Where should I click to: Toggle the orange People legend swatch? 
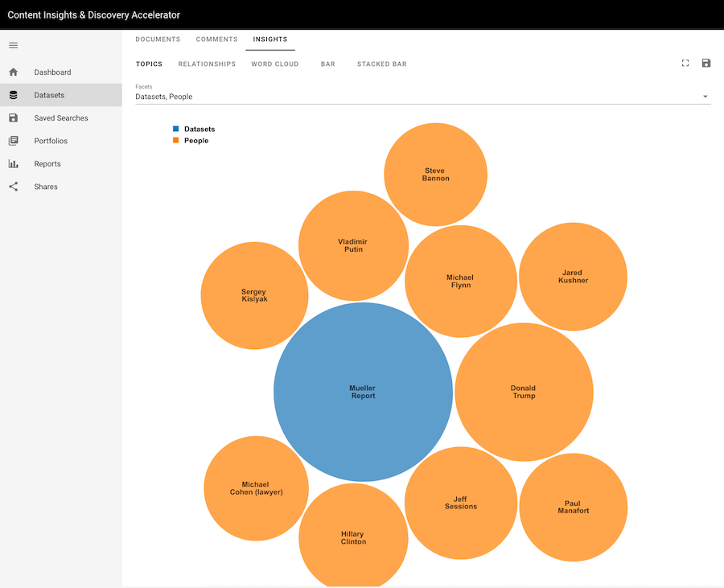point(176,141)
